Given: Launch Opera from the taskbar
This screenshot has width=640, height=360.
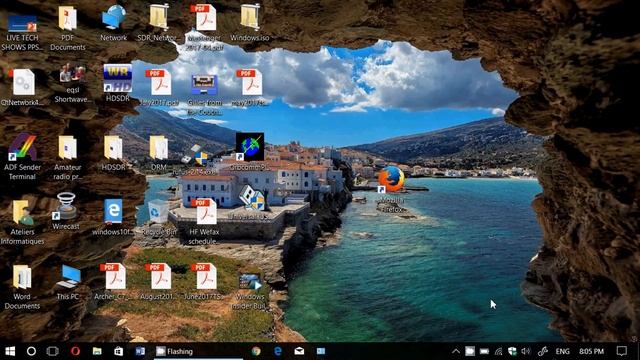Looking at the screenshot, I should click(x=75, y=351).
